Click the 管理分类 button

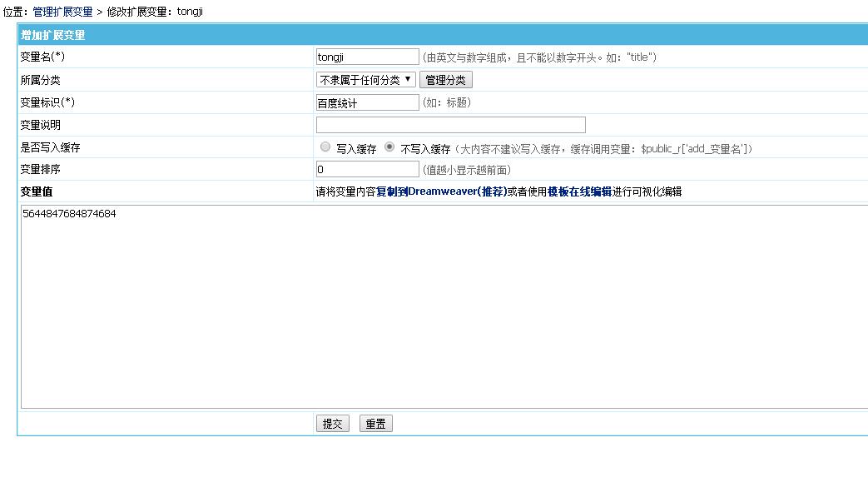445,79
